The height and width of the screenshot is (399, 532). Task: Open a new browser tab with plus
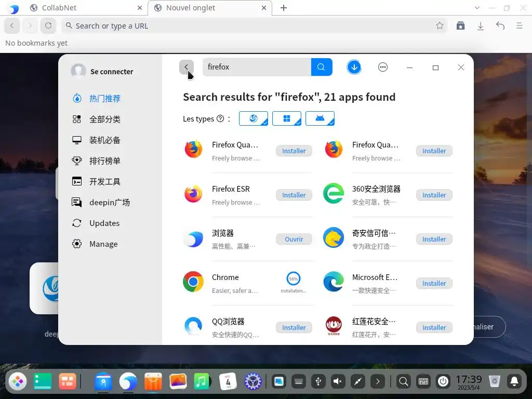click(x=284, y=8)
